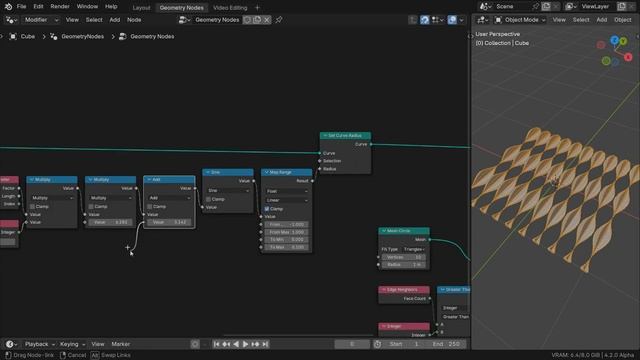Open the node editor type selector icon
Screen dimensions: 640x360
(11, 20)
